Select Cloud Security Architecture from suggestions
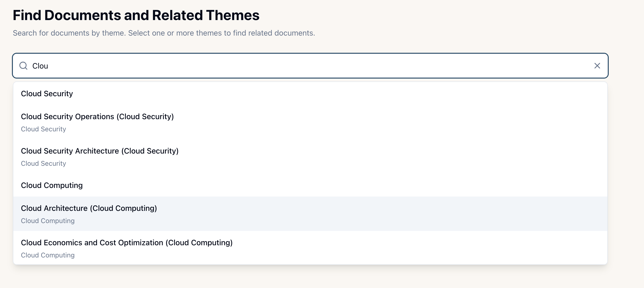644x288 pixels. point(100,151)
